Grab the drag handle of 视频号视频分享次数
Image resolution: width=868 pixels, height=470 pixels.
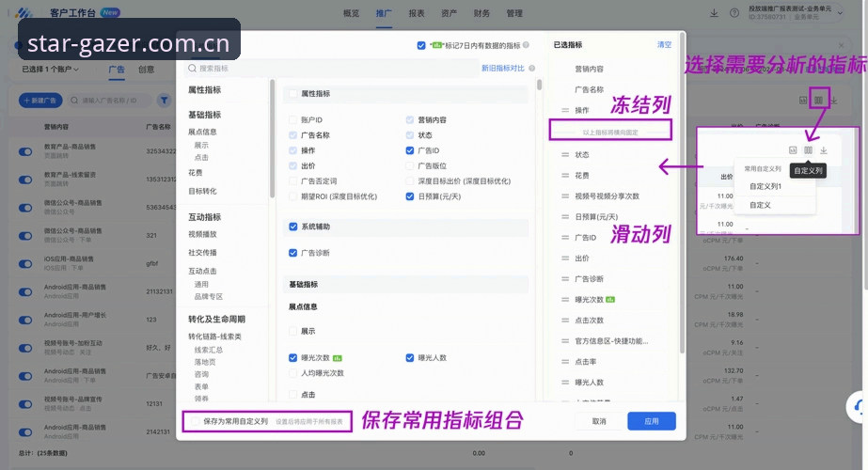click(565, 196)
